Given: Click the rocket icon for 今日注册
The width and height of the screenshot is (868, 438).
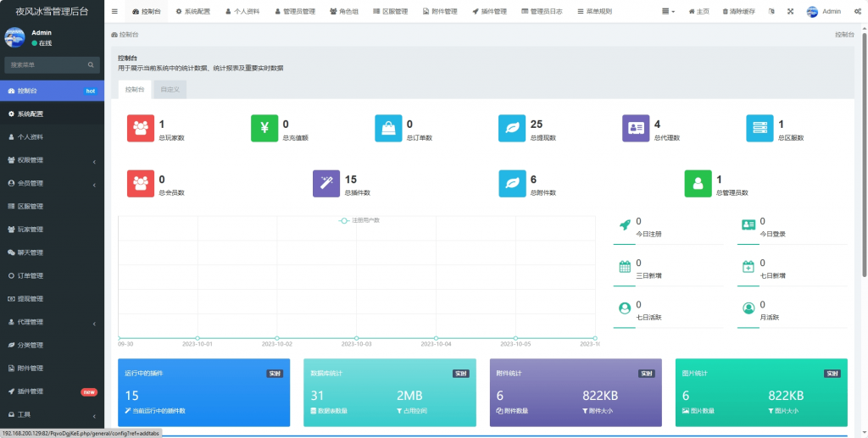Looking at the screenshot, I should pos(625,225).
